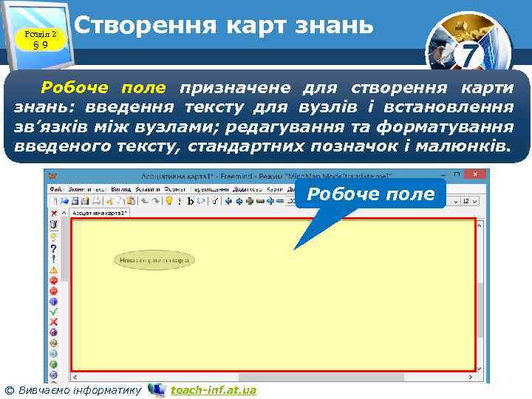532x399 pixels.
Task: Add the red Not OK cross icon
Action: [x=54, y=321]
